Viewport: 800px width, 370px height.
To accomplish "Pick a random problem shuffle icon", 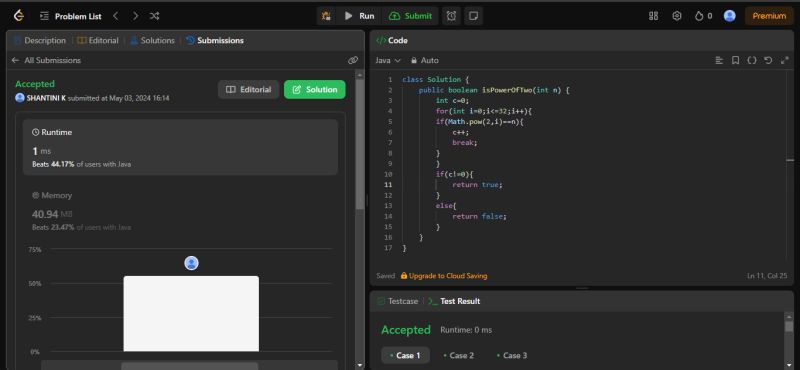I will pyautogui.click(x=155, y=16).
